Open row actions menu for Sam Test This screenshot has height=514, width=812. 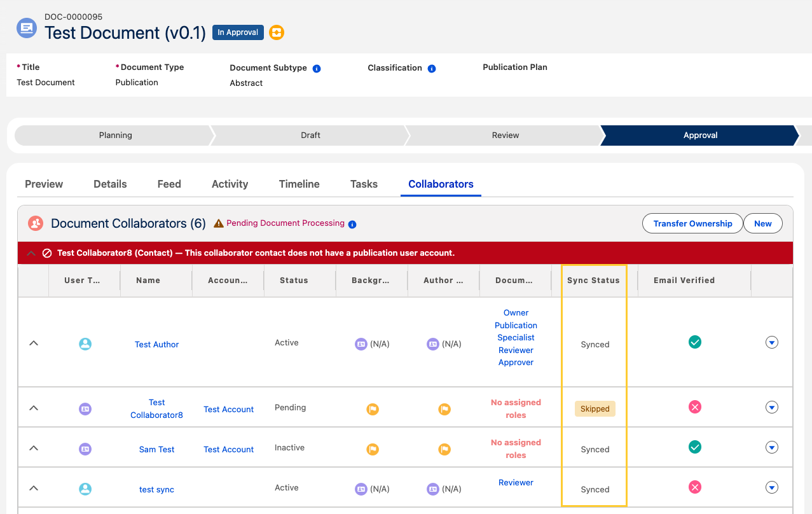click(772, 447)
